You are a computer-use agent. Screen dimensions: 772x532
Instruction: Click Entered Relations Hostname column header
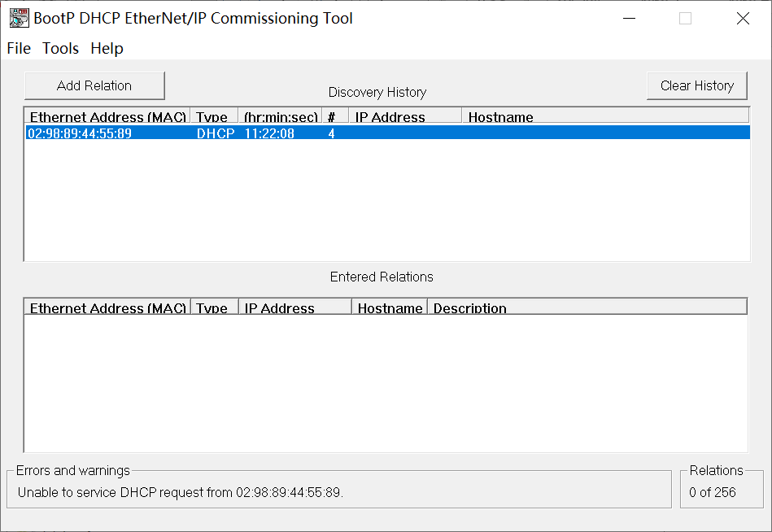coord(390,308)
